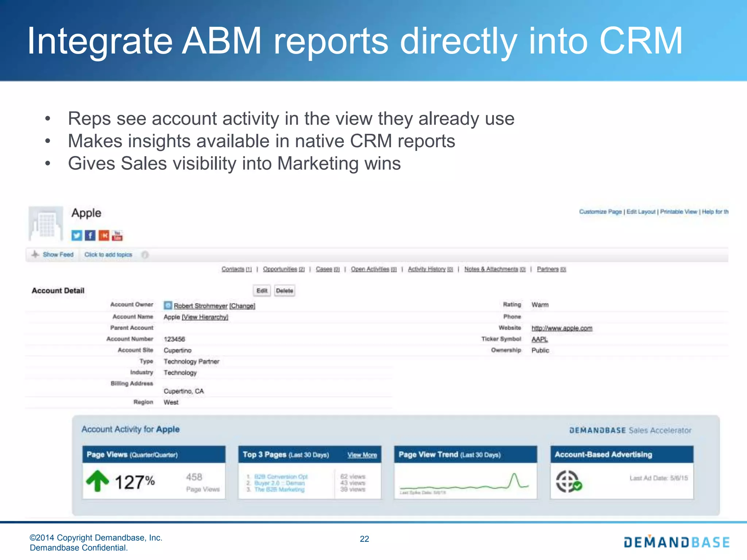Click the 62 views count

point(353,477)
